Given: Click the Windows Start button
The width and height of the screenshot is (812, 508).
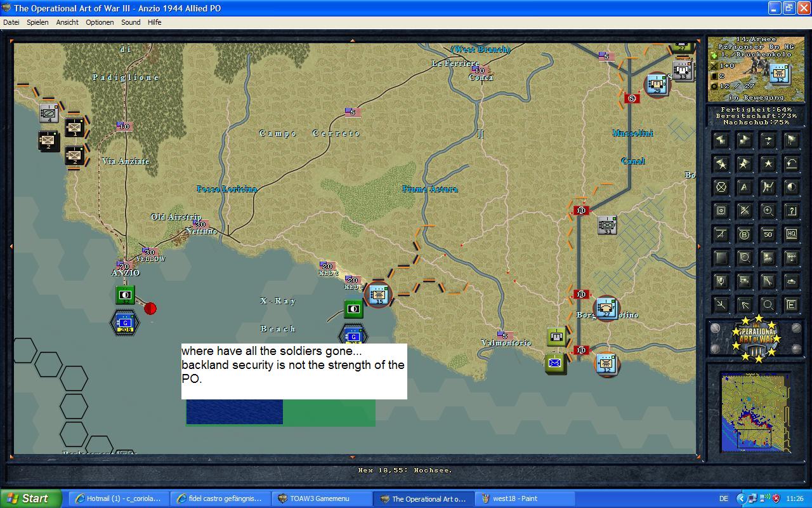Looking at the screenshot, I should click(30, 498).
